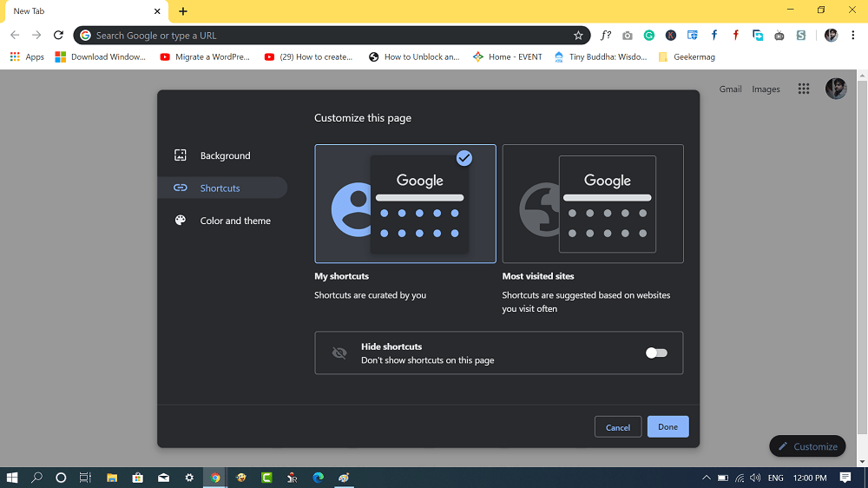Viewport: 868px width, 488px height.
Task: Click the browser back arrow
Action: (x=15, y=36)
